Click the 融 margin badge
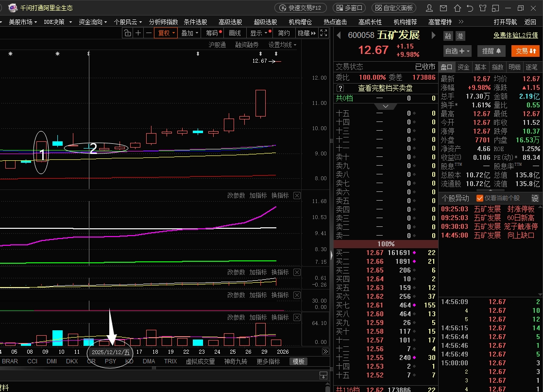Viewport: 543px width, 392px height. (448, 36)
